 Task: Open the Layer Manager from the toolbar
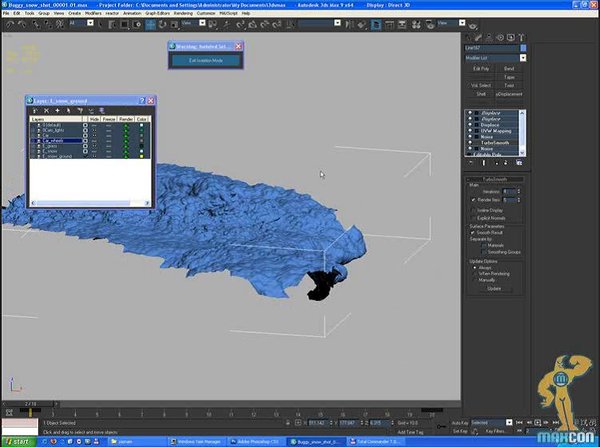coord(377,24)
